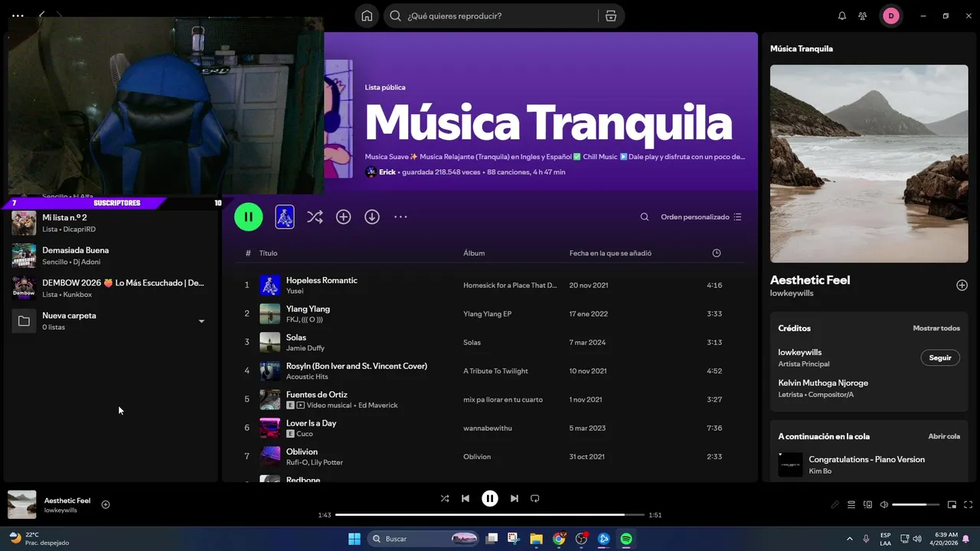Open album Homesick for a Place That D...
980x551 pixels.
[x=510, y=285]
